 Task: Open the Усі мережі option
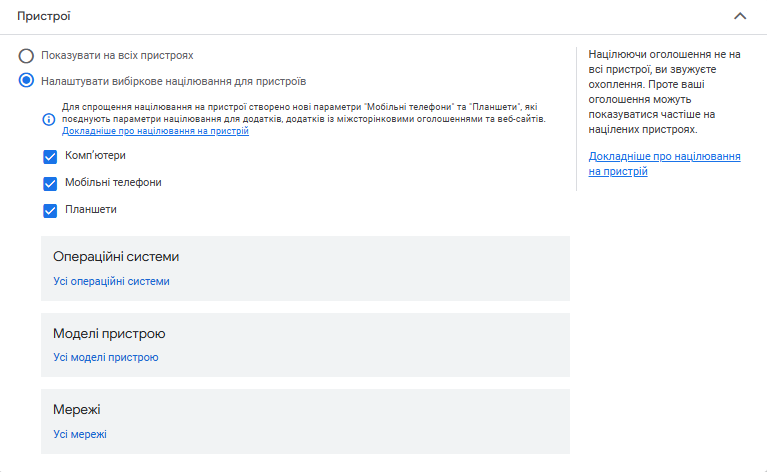[x=79, y=434]
